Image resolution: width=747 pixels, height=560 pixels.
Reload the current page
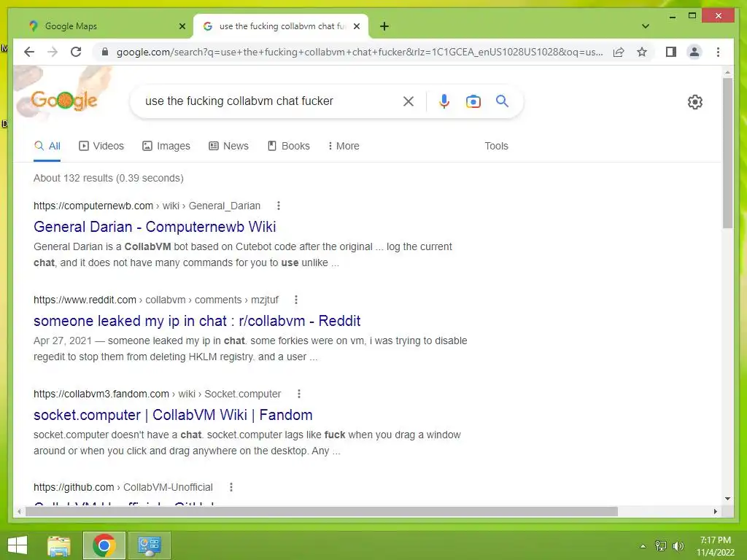[x=76, y=52]
